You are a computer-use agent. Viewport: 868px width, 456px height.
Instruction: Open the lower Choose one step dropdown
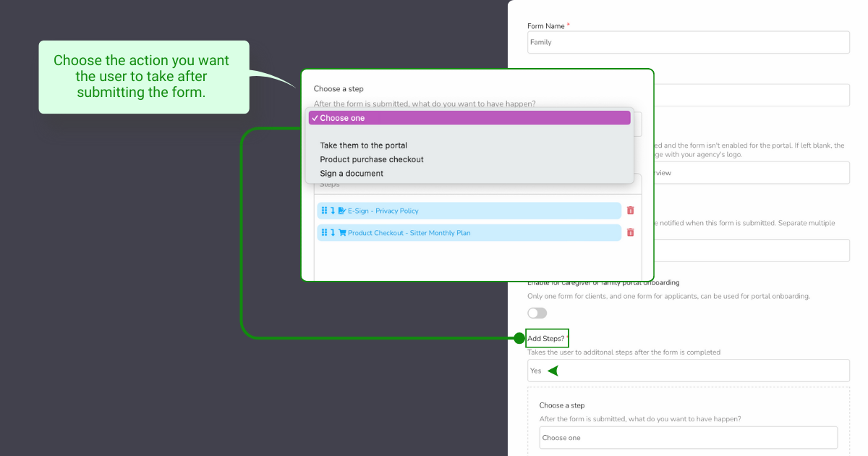(688, 437)
